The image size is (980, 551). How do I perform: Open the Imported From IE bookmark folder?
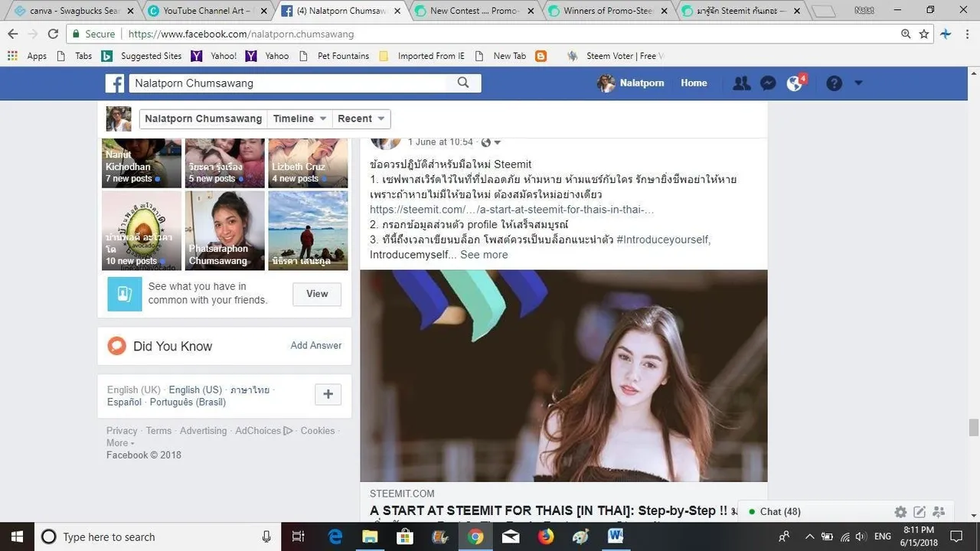tap(422, 56)
